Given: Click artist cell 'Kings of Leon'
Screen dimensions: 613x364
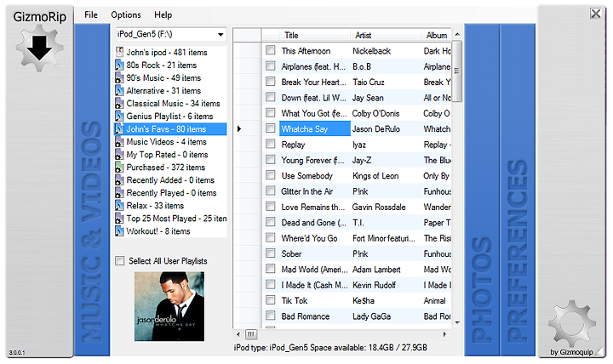Looking at the screenshot, I should [375, 175].
